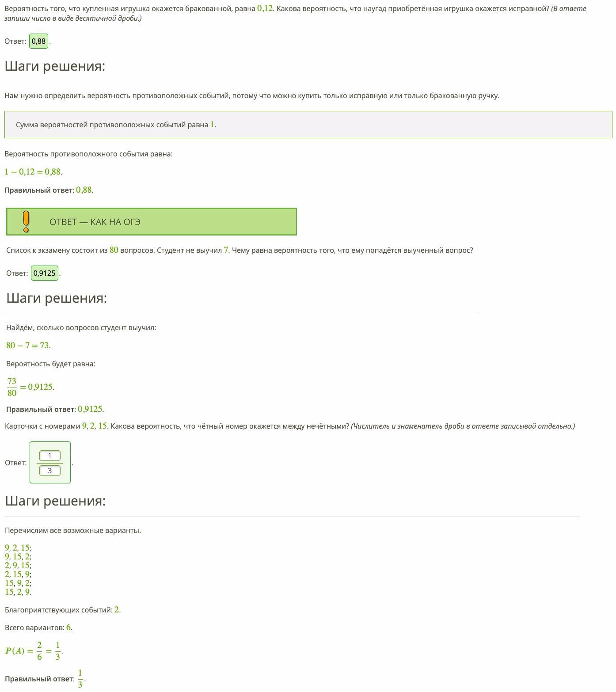Screen dimensions: 616x692
Task: Click the equation 1 − 0,12 = 0,88
Action: 33,172
